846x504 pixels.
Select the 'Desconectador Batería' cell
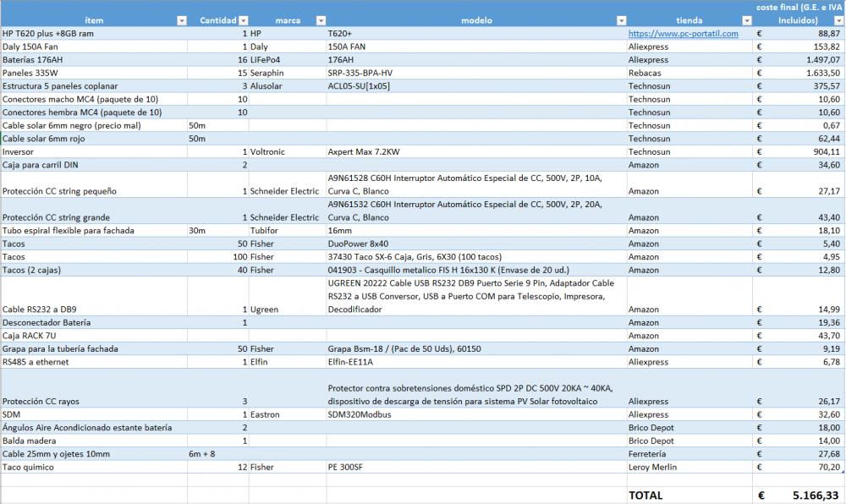(95, 322)
